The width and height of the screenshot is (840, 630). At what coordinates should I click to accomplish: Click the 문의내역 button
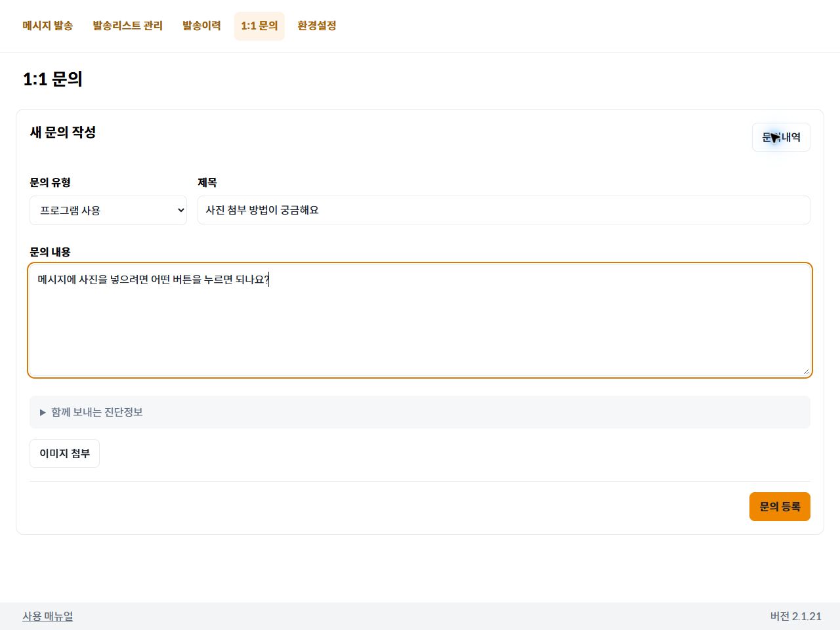click(x=781, y=137)
